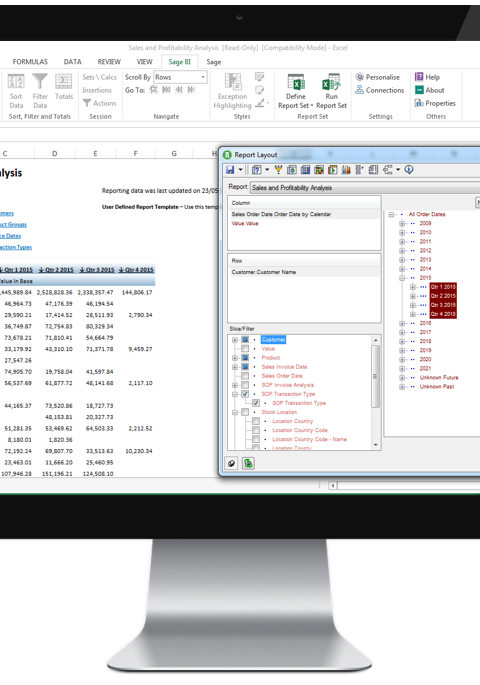Toggle the Sales Order Date checkbox
Viewport: 480px width, 685px height.
tap(245, 376)
